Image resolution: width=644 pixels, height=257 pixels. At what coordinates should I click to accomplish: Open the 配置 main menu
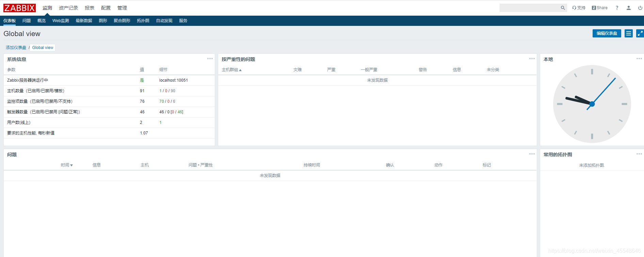pos(106,8)
